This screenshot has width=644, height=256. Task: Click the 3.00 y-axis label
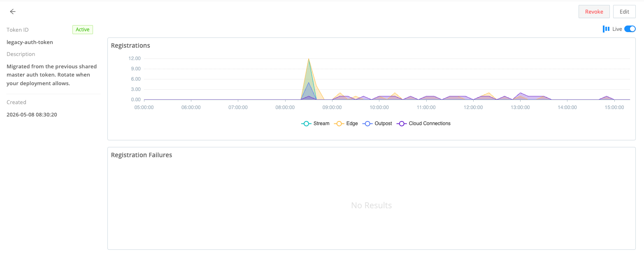click(136, 89)
